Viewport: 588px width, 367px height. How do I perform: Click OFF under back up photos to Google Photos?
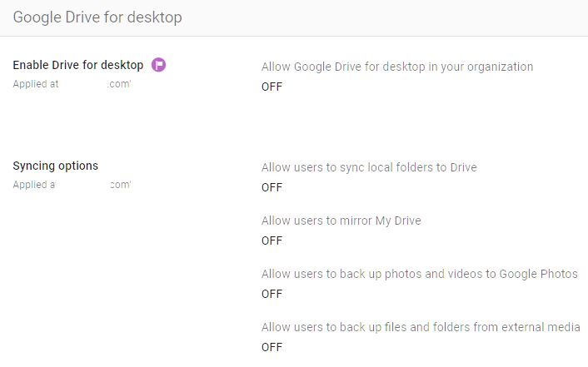pyautogui.click(x=272, y=294)
